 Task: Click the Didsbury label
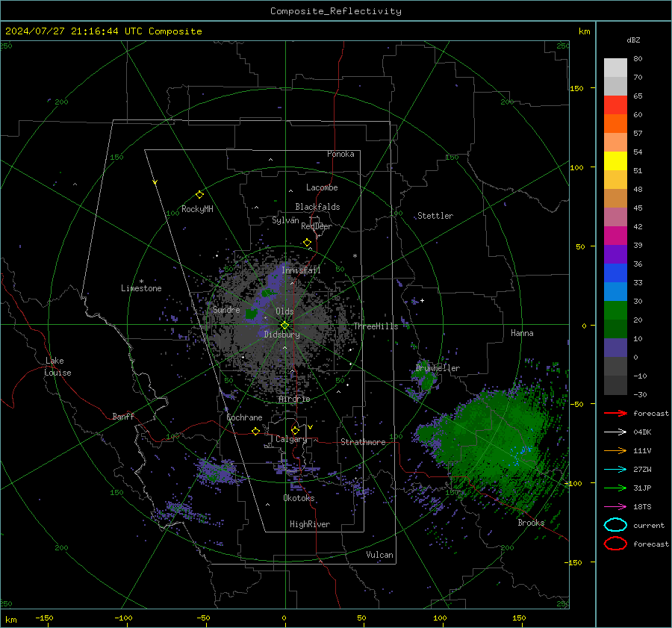(x=281, y=335)
